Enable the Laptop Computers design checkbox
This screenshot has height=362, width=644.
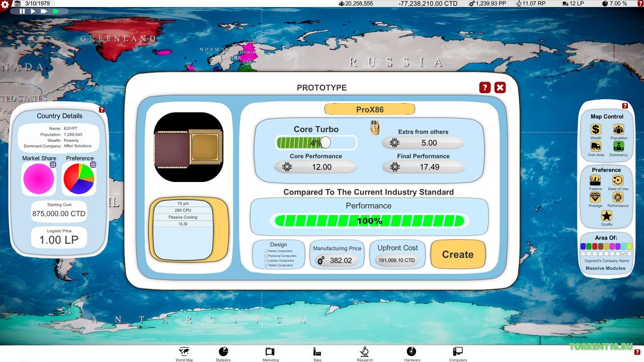click(x=266, y=260)
